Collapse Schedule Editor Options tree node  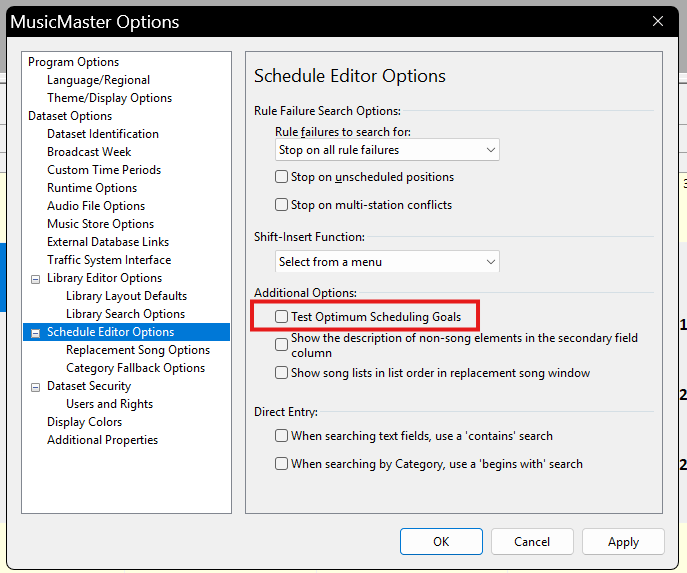coord(35,333)
